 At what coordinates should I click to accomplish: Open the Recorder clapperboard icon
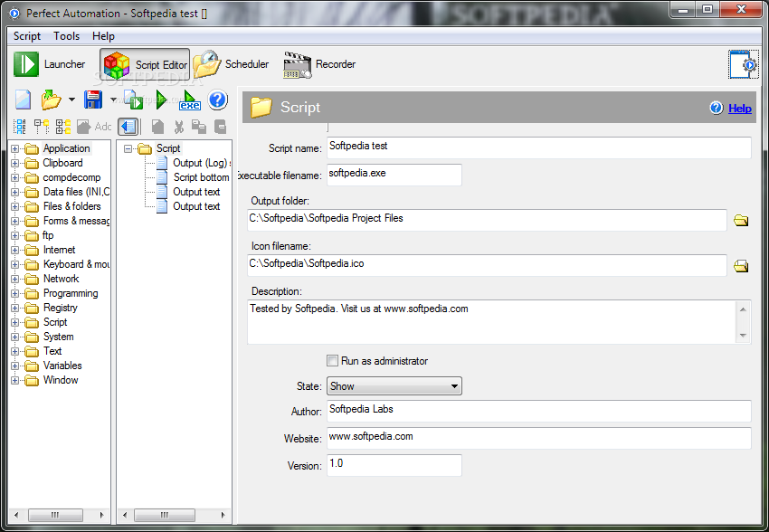(298, 65)
